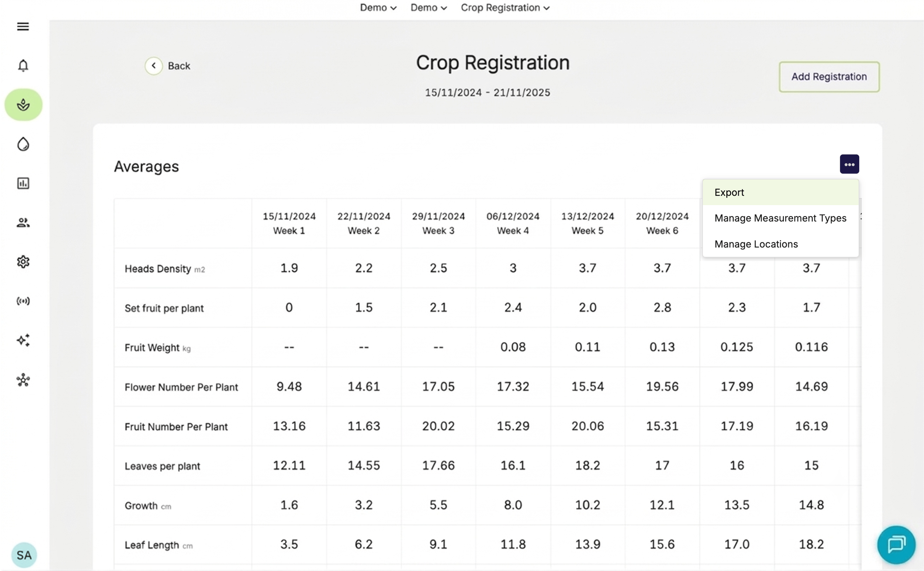This screenshot has width=924, height=571.
Task: Click Leaves per plant value 17.66
Action: tap(438, 465)
